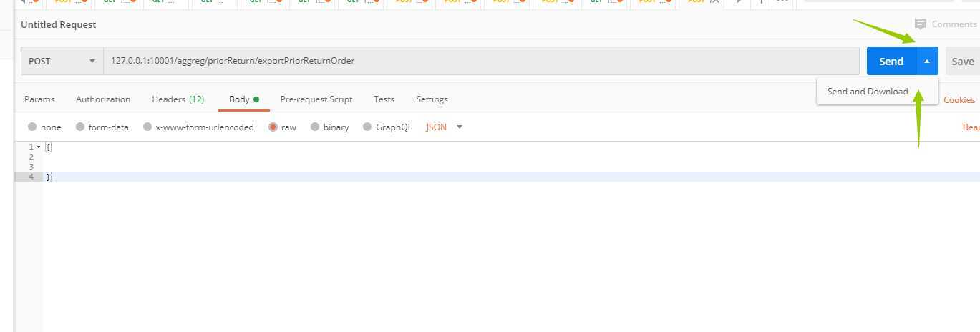Choose x-www-form-urlencoded body type
The image size is (980, 332).
click(x=198, y=127)
